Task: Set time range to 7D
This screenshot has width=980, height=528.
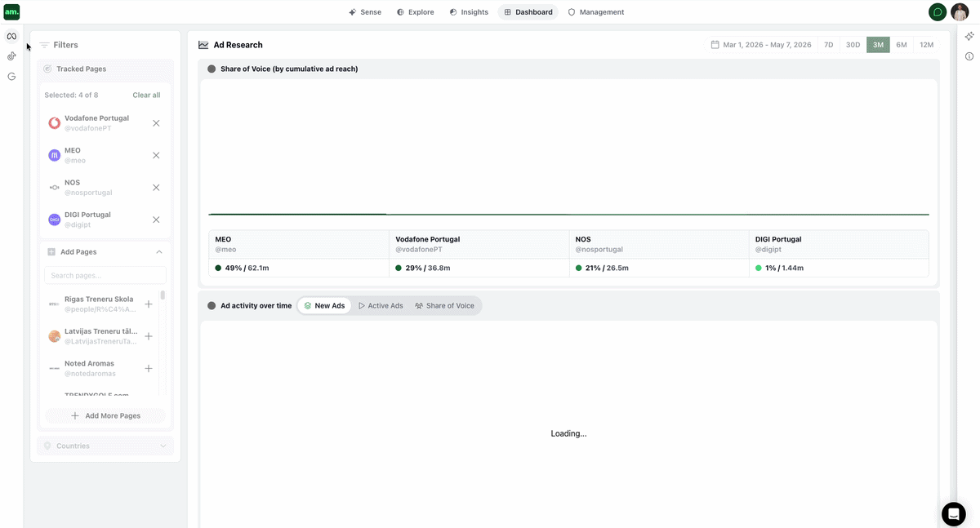Action: point(828,45)
